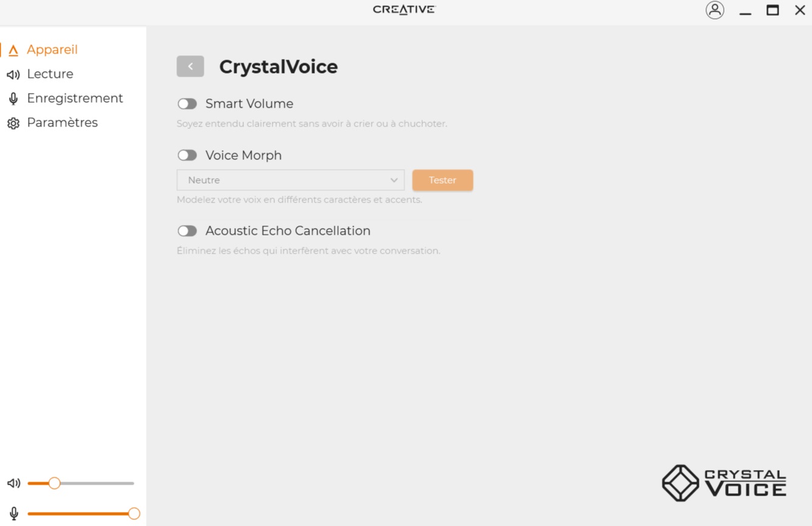Maximize the Creative application window
The width and height of the screenshot is (812, 526).
point(772,10)
